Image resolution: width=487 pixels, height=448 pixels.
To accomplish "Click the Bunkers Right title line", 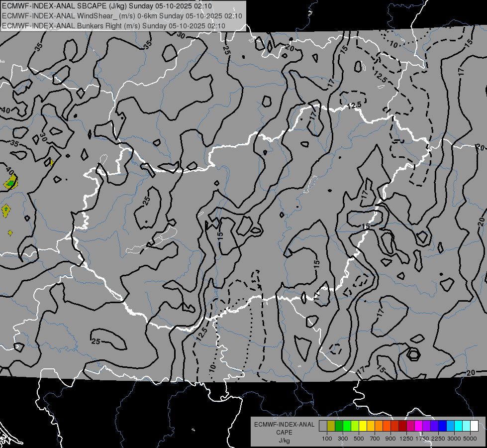I will click(114, 26).
